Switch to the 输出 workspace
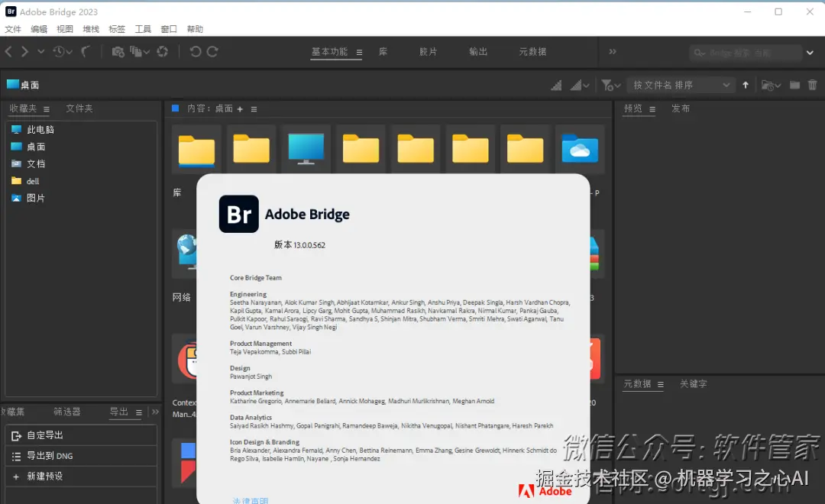The height and width of the screenshot is (504, 825). coord(478,52)
